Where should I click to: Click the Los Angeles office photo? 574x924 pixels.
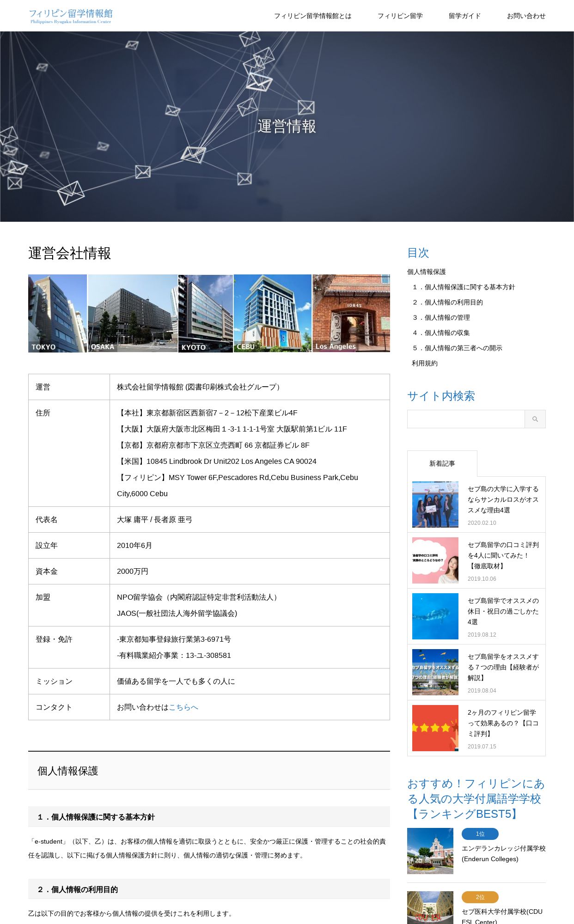(351, 313)
